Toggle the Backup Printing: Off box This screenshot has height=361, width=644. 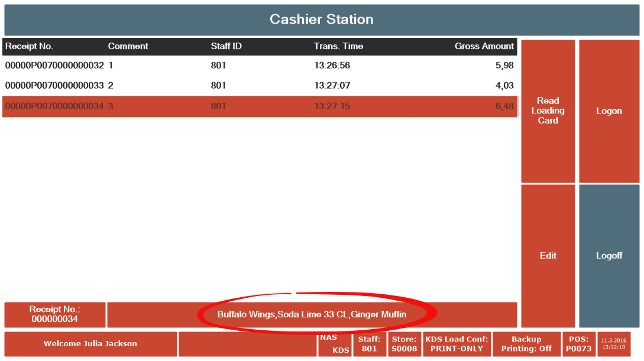point(526,344)
